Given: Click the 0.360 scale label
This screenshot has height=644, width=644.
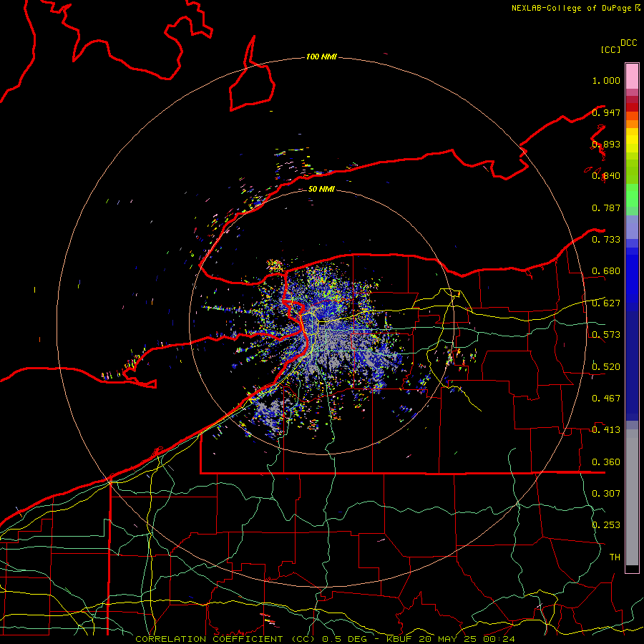Looking at the screenshot, I should 606,462.
